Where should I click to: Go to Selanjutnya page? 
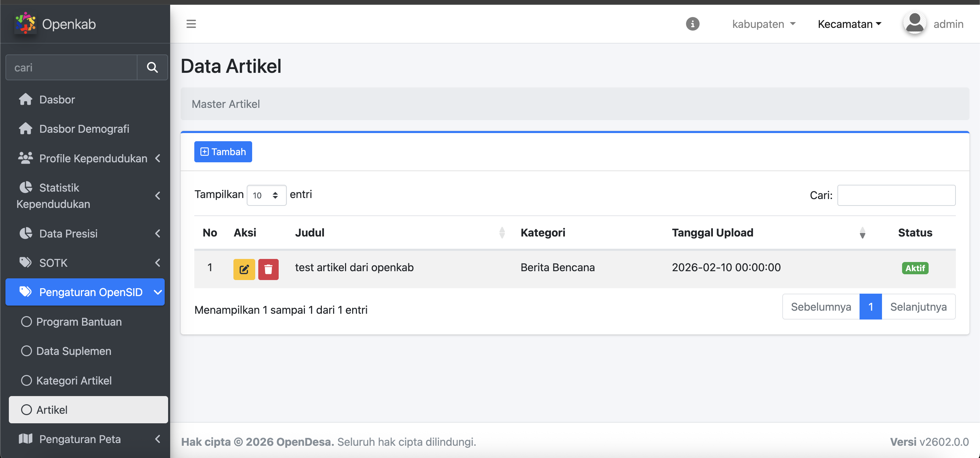[918, 307]
